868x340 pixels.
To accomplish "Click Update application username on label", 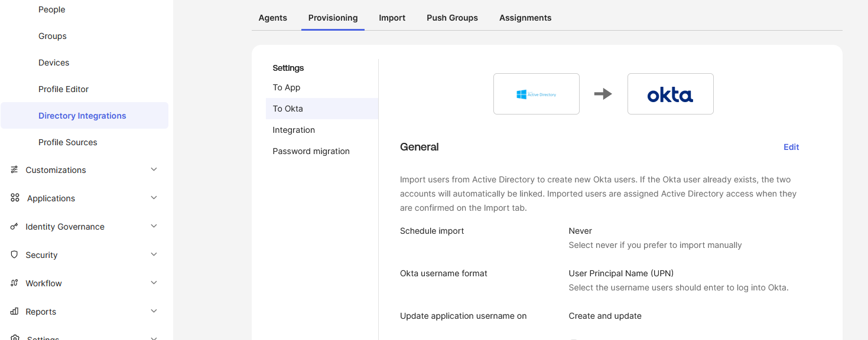I will pyautogui.click(x=463, y=316).
